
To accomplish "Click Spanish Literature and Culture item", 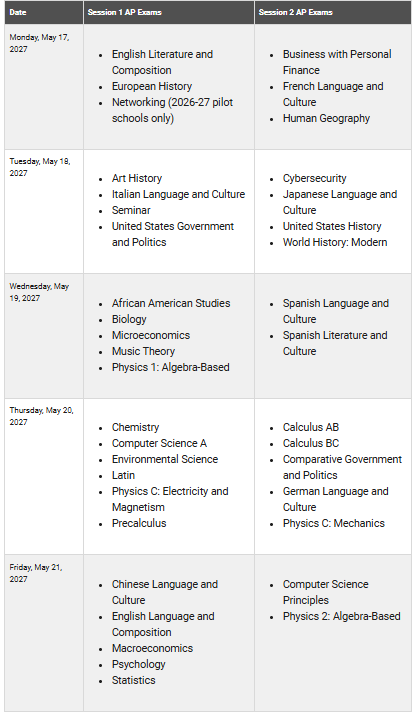I will [x=335, y=343].
